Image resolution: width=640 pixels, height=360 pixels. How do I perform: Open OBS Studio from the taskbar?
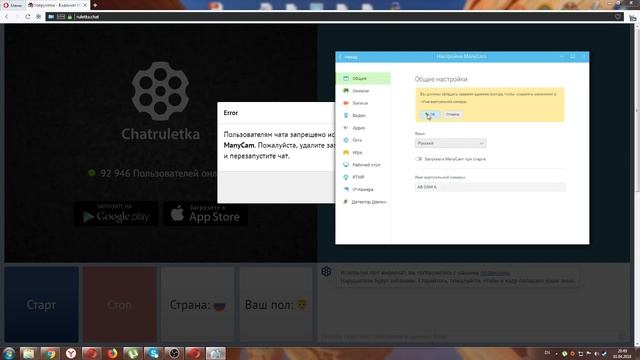(x=174, y=353)
